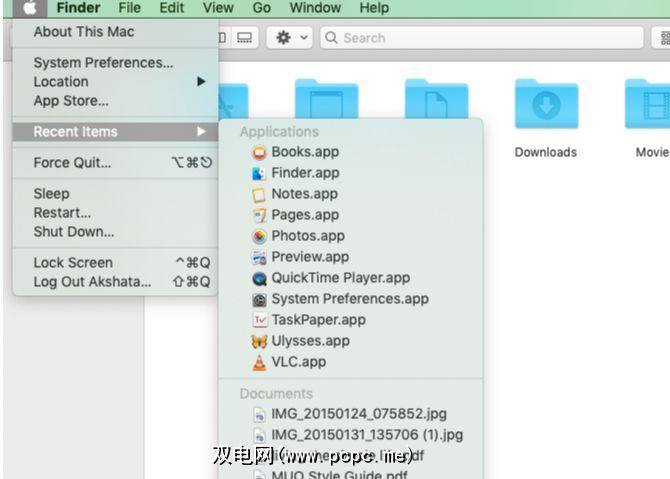Open the Help menu
The image size is (670, 479).
(374, 8)
